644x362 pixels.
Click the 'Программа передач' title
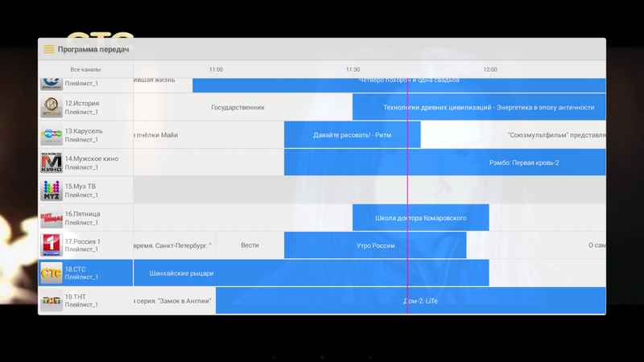pyautogui.click(x=93, y=49)
